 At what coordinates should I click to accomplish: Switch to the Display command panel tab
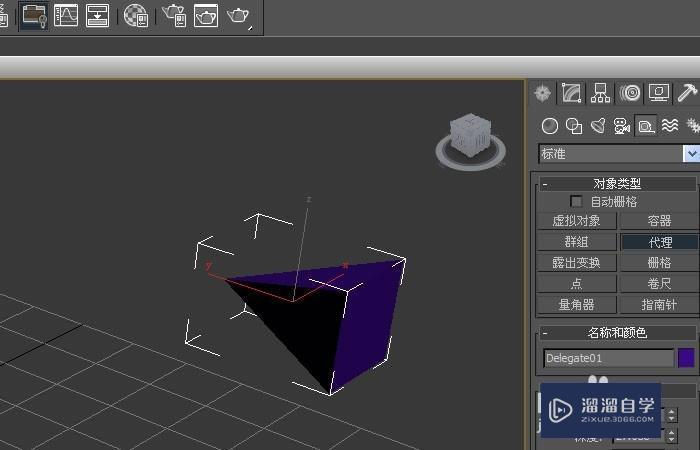pyautogui.click(x=658, y=93)
